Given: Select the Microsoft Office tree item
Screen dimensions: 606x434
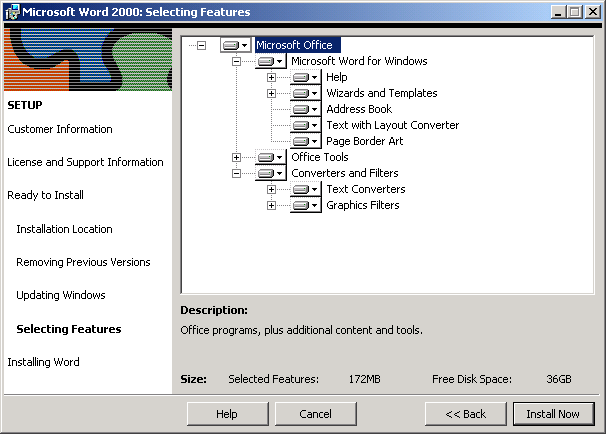Looking at the screenshot, I should [297, 45].
